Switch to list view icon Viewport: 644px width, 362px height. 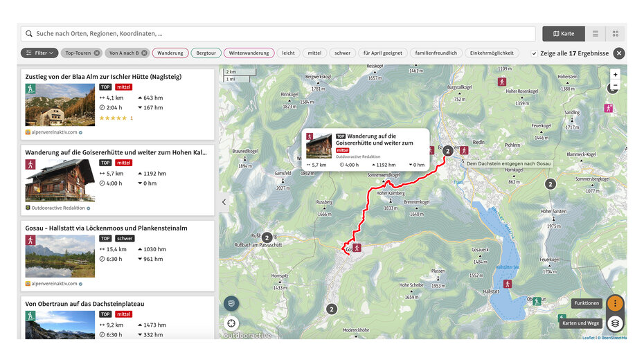[x=596, y=34]
